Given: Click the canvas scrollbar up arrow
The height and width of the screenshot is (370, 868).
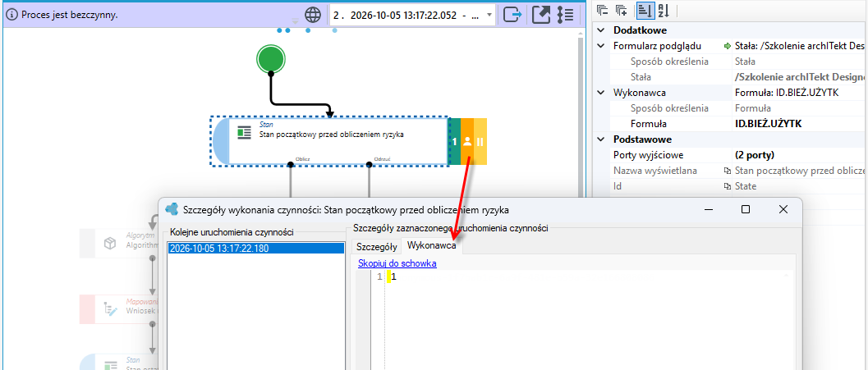Looking at the screenshot, I should point(580,34).
